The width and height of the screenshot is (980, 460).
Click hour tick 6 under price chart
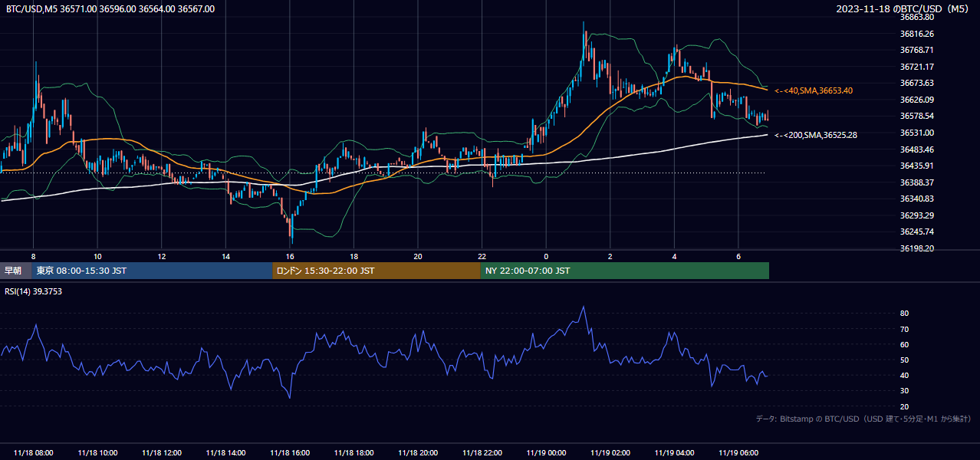738,256
